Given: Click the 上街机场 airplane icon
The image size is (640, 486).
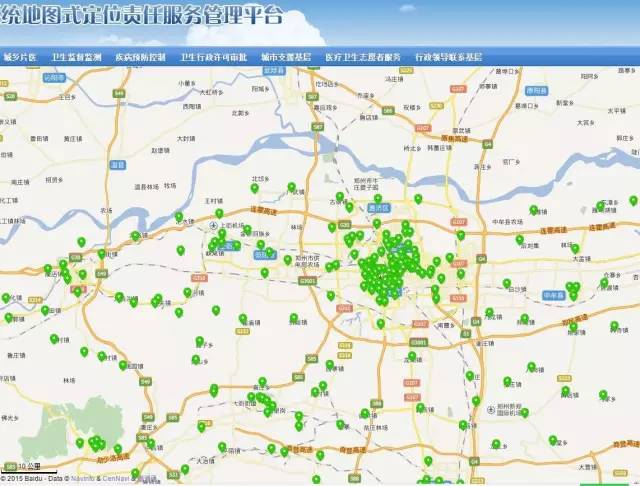Looking at the screenshot, I should click(213, 225).
